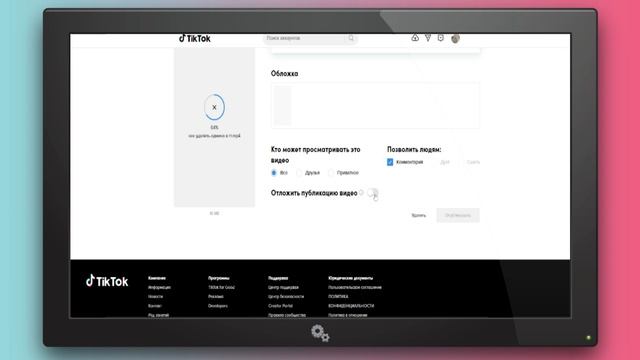Open the 'ПОЛИТИКА КОНФИДЕНЦИАЛЬНОСТИ' footer link
640x360 pixels.
[351, 301]
